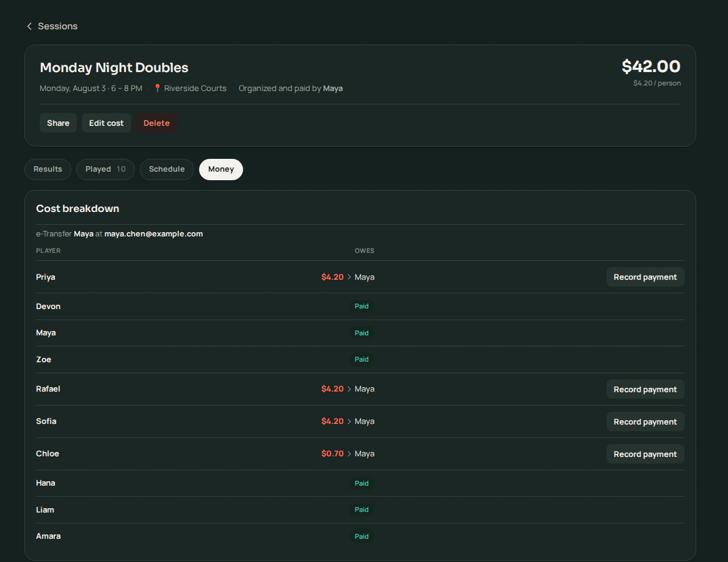Screen dimensions: 728x562
Task: Click the player name Amara
Action: click(48, 536)
